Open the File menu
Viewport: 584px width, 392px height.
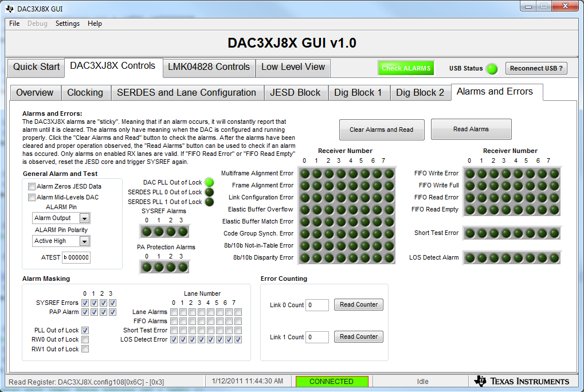point(14,23)
